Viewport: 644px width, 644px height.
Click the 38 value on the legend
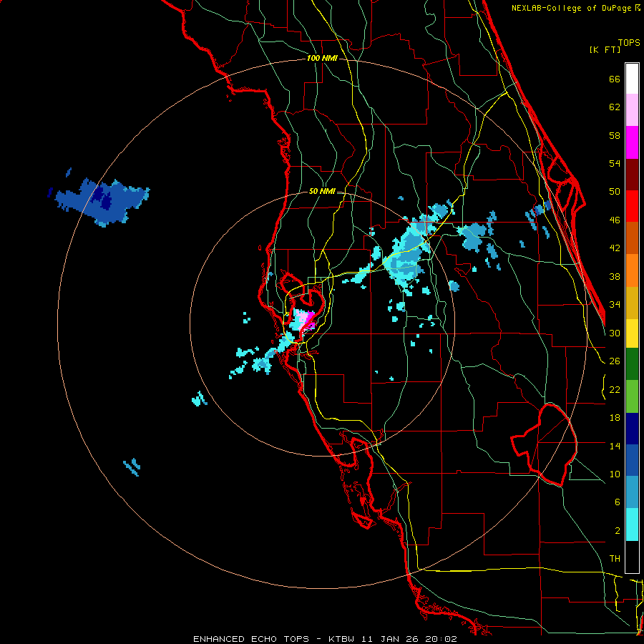pos(615,276)
